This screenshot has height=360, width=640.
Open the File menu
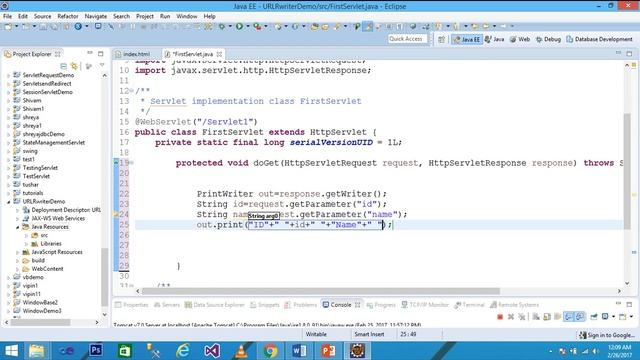click(7, 16)
